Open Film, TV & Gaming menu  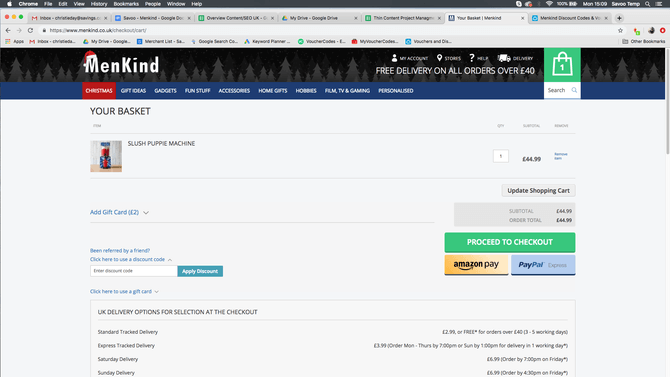(x=347, y=91)
